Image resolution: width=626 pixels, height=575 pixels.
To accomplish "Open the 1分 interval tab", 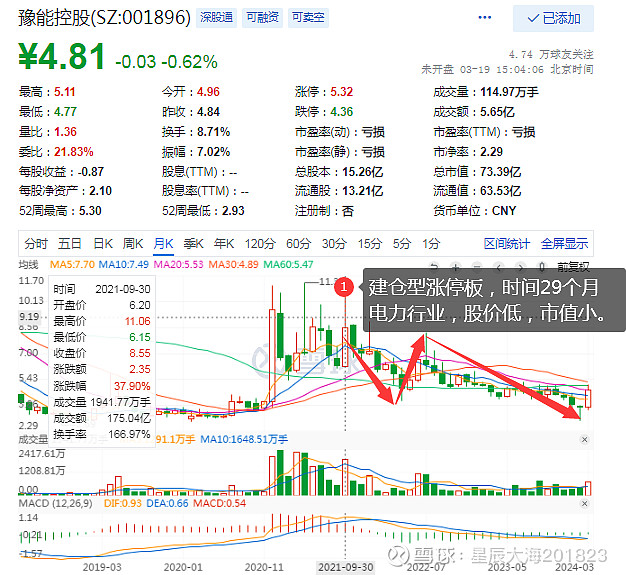I will pos(431,243).
